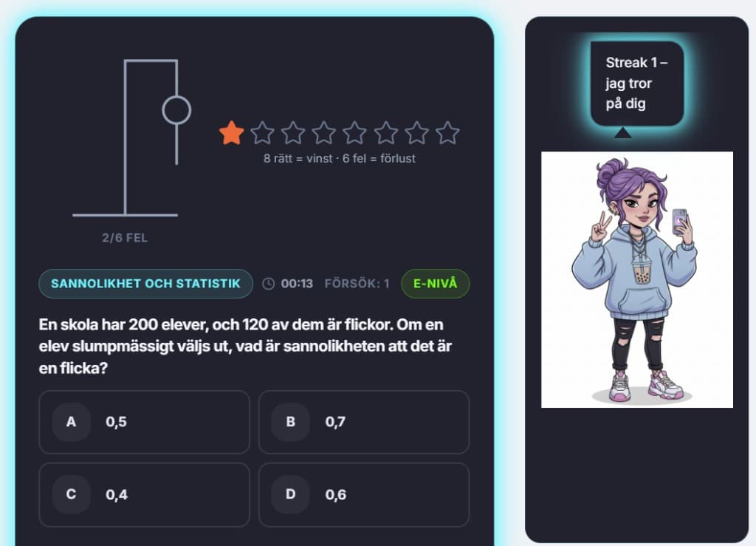
Task: Click the FÖRSÖK: 1 attempts label
Action: 357,284
